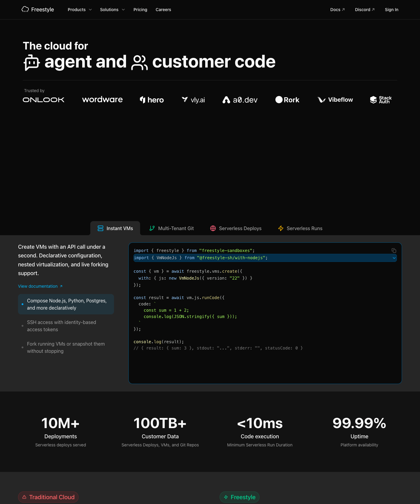This screenshot has width=420, height=504.
Task: Click the users icon before customer code
Action: (139, 62)
